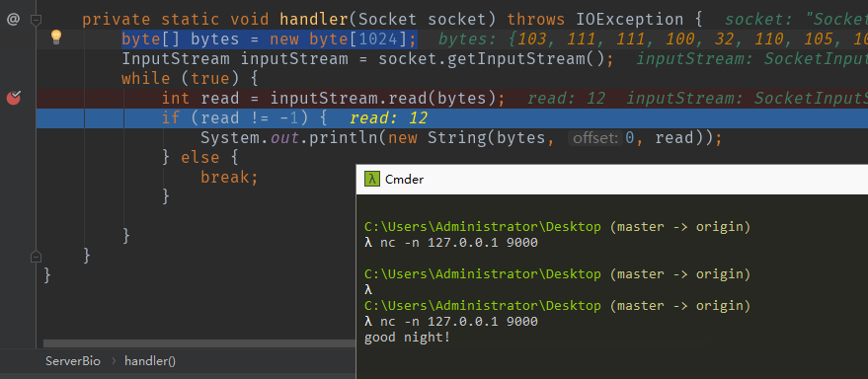
Task: Click the 'break;' statement
Action: [x=229, y=177]
